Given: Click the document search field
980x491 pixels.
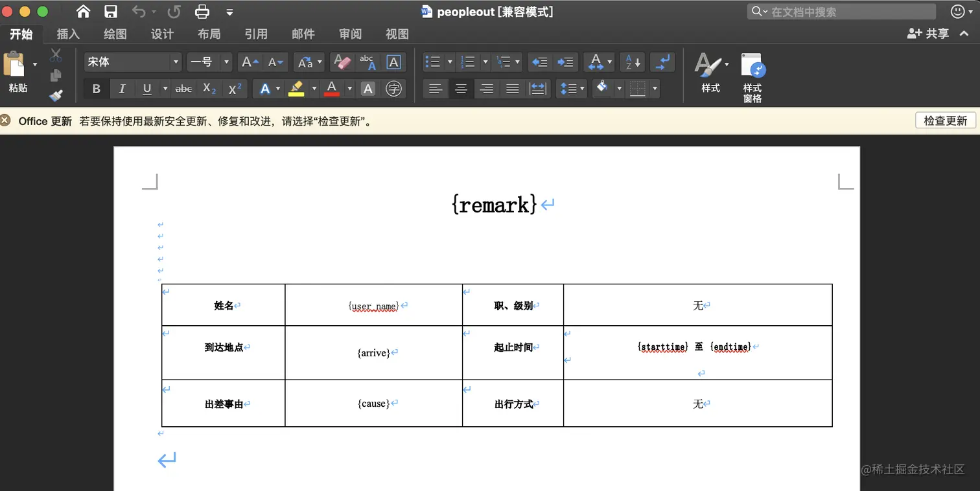Looking at the screenshot, I should (x=842, y=12).
